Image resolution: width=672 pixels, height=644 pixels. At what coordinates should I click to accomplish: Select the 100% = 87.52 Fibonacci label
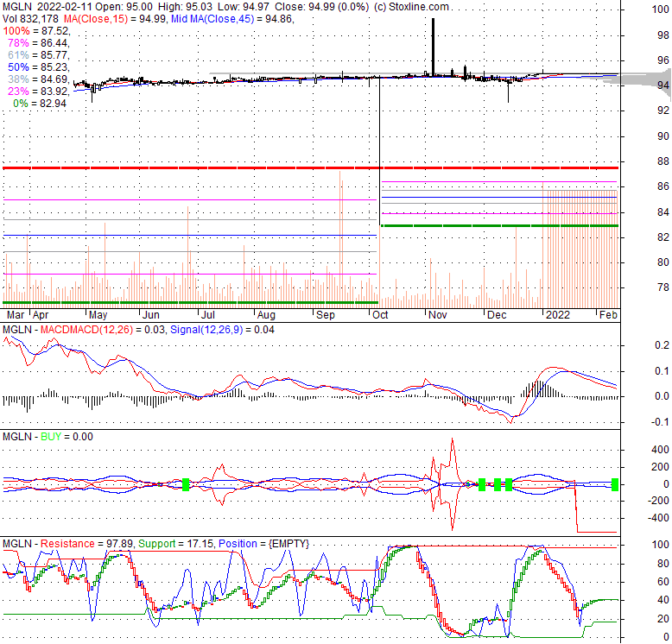[36, 31]
